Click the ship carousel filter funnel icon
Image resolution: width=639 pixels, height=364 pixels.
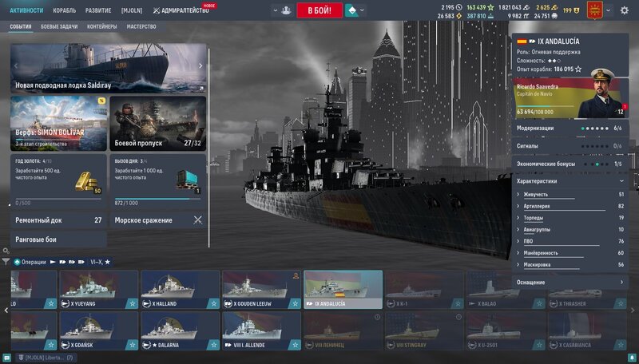[6, 262]
